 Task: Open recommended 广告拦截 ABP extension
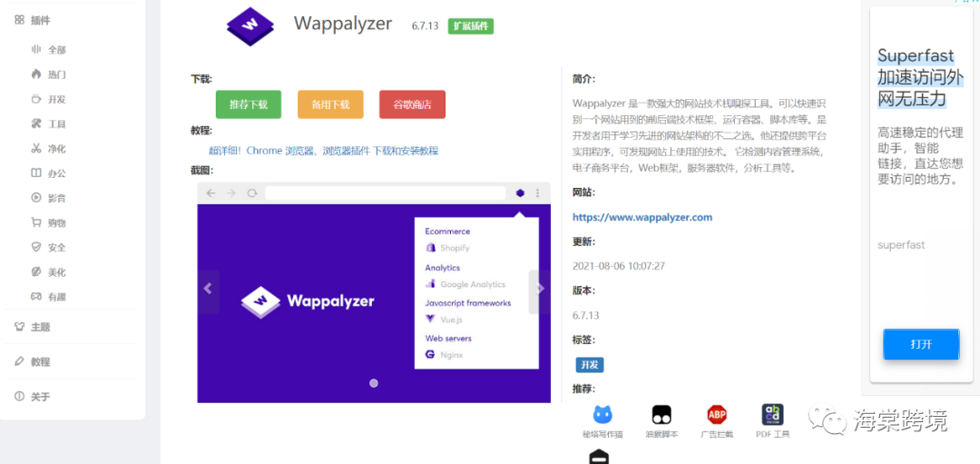(717, 420)
